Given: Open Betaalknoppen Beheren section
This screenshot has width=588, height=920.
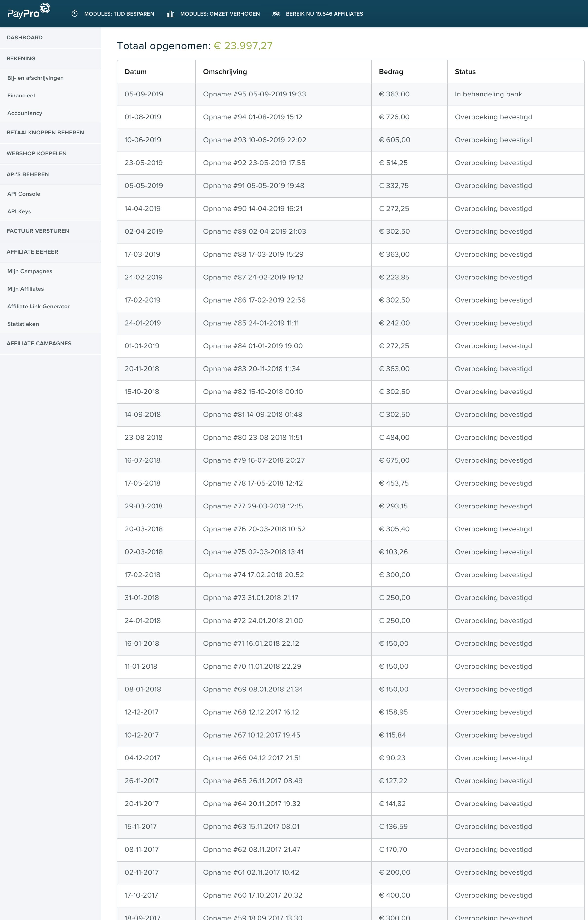Looking at the screenshot, I should click(x=50, y=133).
